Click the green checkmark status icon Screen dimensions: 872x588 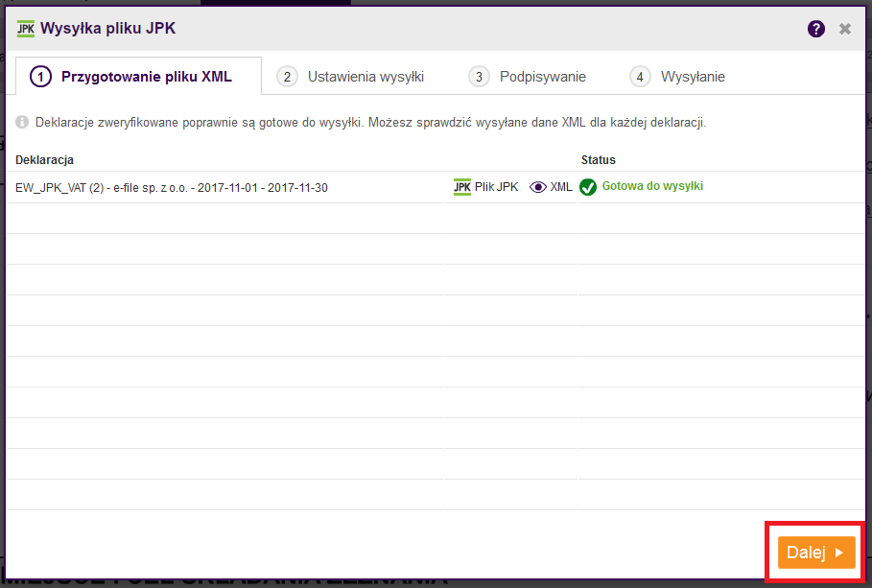(x=588, y=187)
